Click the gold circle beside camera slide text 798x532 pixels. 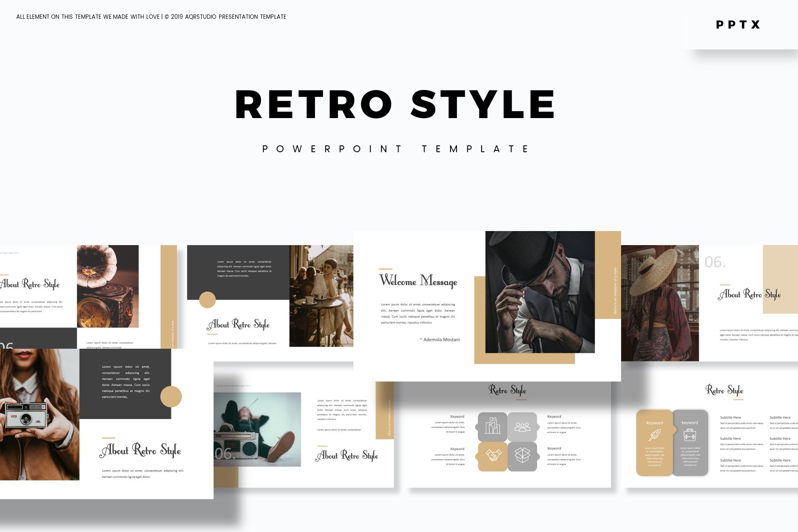tap(171, 397)
